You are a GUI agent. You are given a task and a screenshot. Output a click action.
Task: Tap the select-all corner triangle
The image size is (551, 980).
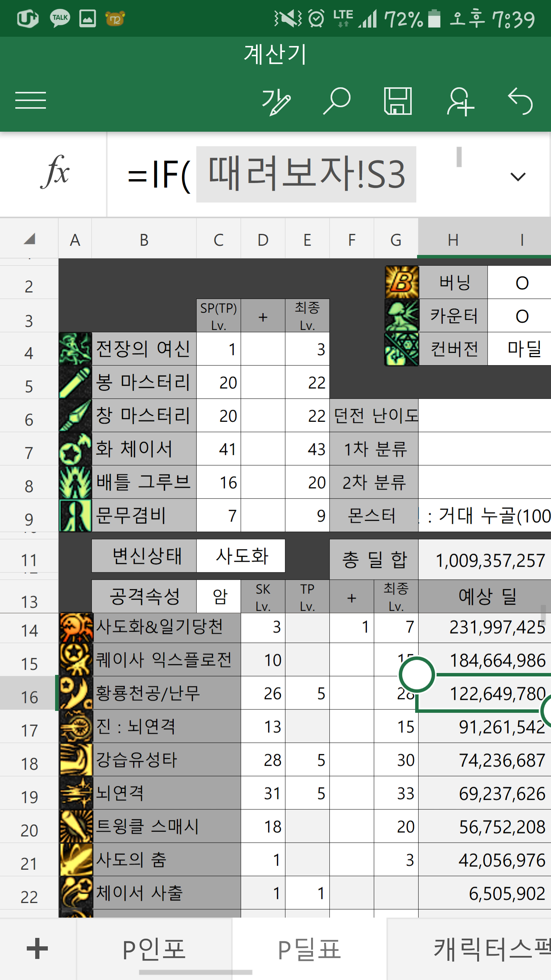click(x=29, y=239)
